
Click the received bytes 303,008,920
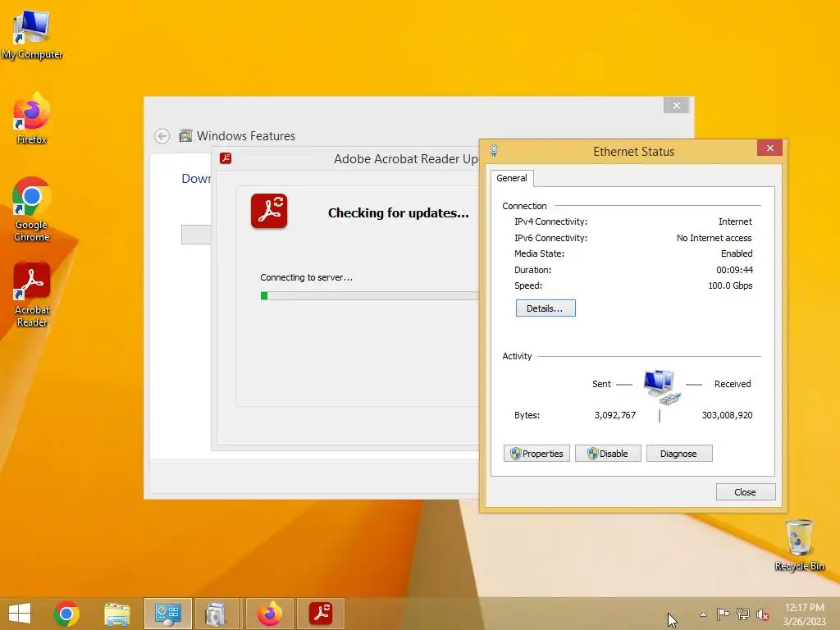[x=727, y=415]
